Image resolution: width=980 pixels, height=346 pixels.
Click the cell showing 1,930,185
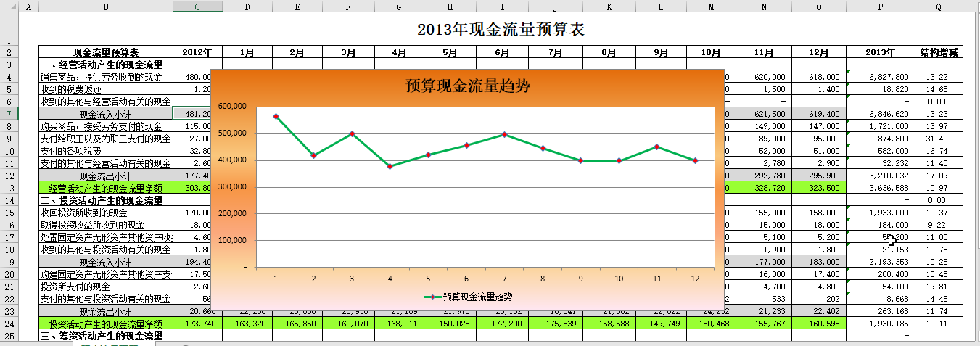click(880, 324)
